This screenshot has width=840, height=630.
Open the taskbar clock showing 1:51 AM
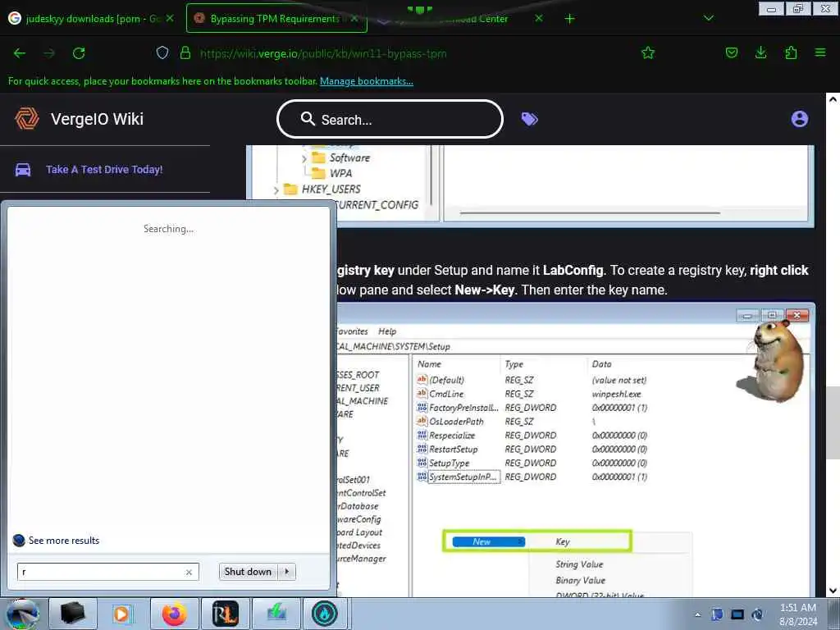[798, 614]
